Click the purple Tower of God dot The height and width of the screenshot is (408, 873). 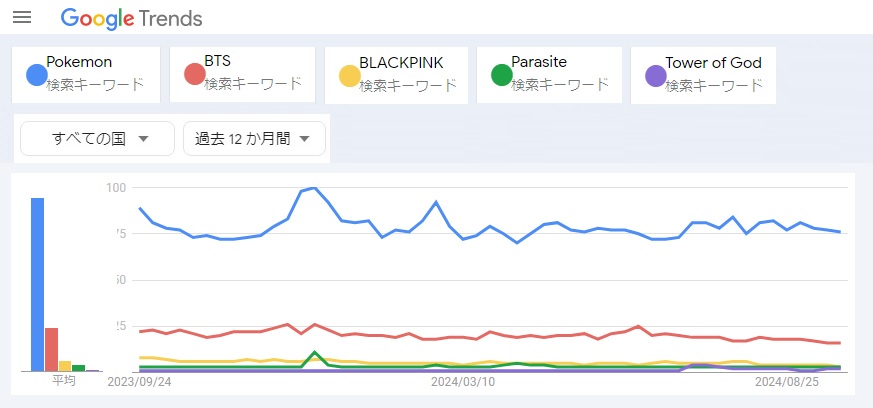coord(655,75)
